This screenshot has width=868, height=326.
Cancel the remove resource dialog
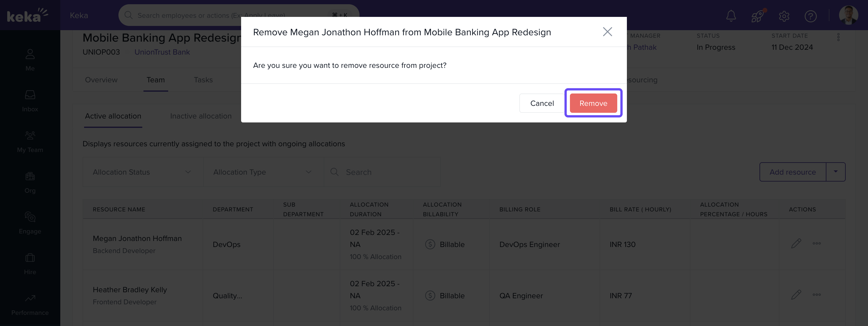point(542,103)
